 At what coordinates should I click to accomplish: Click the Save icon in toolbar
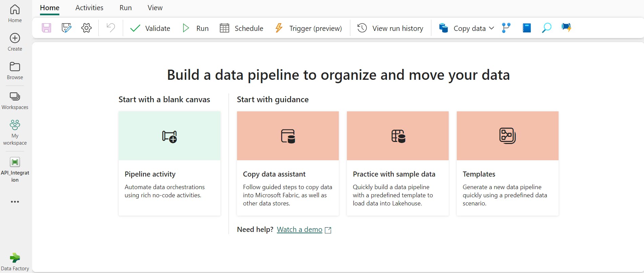pyautogui.click(x=46, y=28)
